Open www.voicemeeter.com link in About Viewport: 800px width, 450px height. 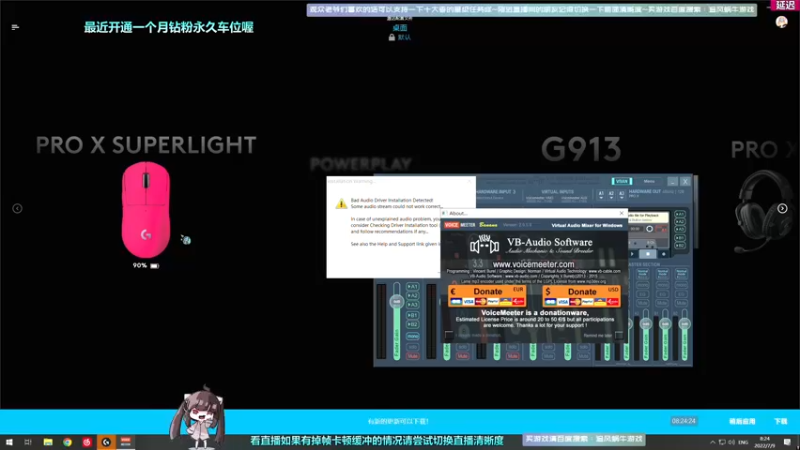(x=533, y=264)
